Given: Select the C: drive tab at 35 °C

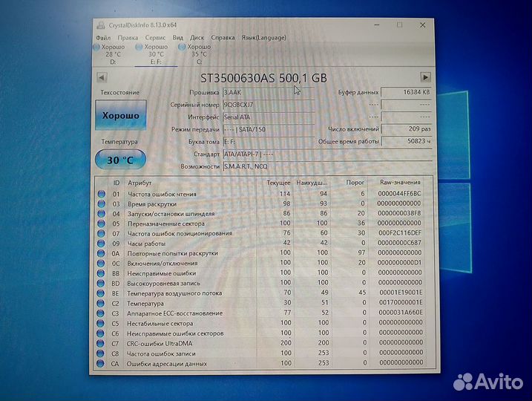Looking at the screenshot, I should (199, 54).
